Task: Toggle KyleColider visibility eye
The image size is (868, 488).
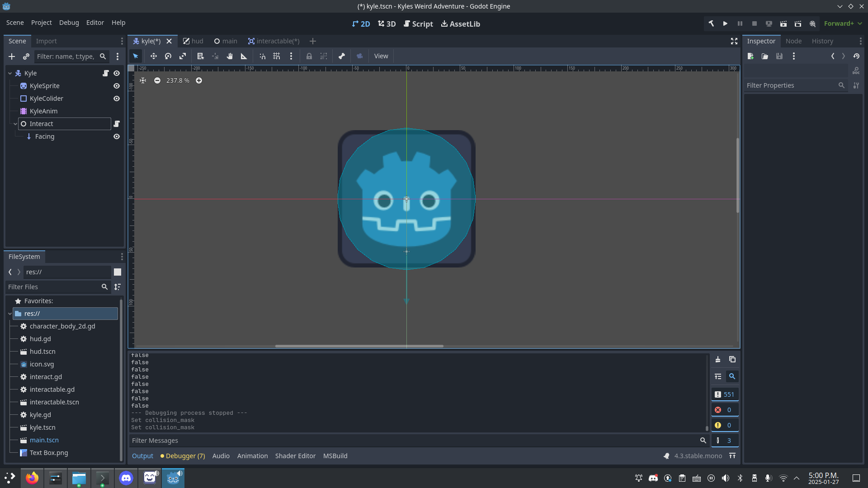Action: [117, 99]
